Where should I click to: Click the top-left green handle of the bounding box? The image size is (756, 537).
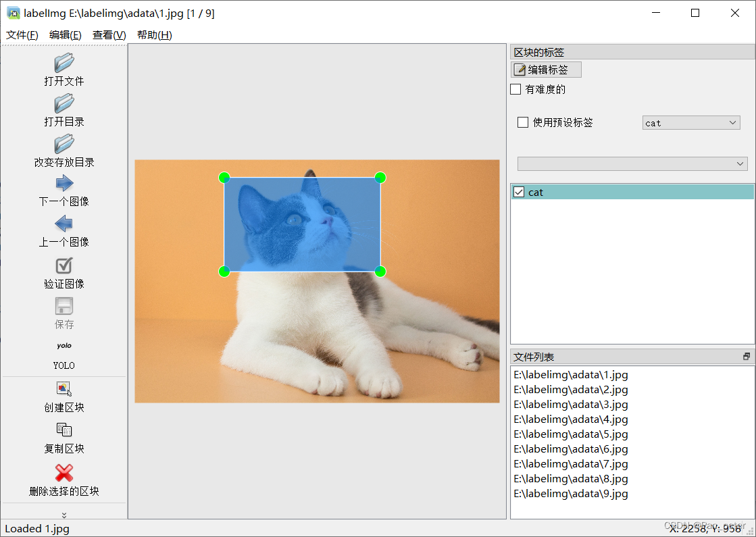click(224, 178)
